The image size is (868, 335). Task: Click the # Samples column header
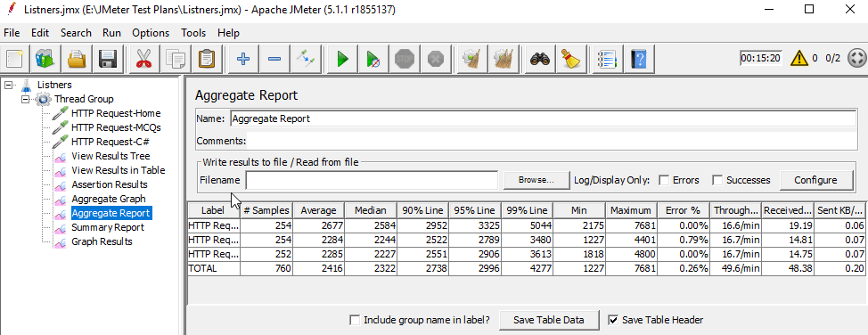[x=266, y=210]
